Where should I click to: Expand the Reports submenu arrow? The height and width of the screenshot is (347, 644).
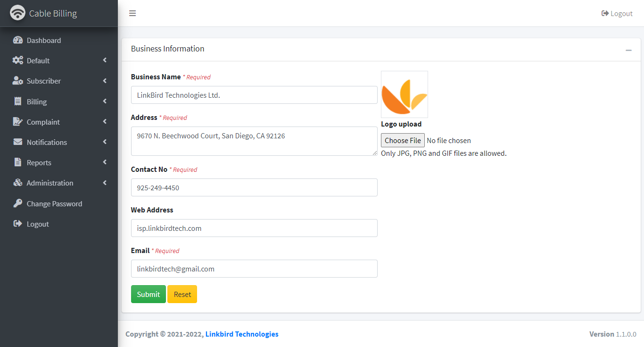105,162
